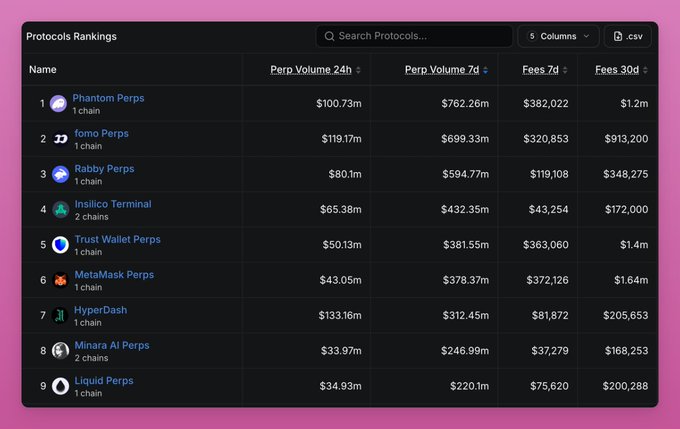The width and height of the screenshot is (680, 429).
Task: Sort by Fees 7d header
Action: tap(540, 69)
